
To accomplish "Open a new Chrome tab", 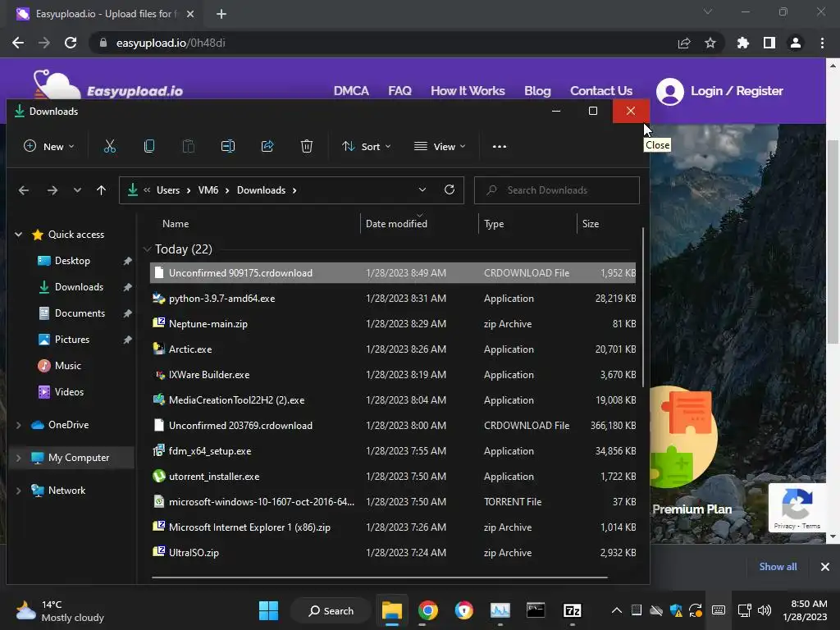I will (221, 14).
